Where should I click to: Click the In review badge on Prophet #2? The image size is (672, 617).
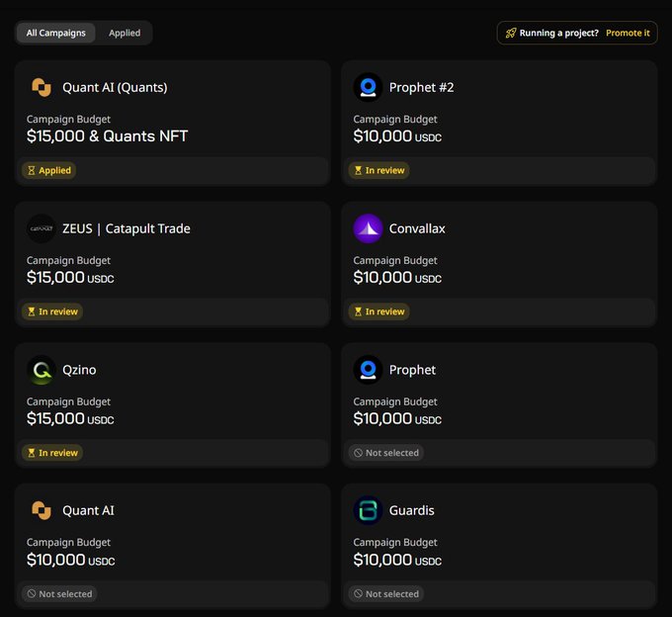[x=378, y=170]
